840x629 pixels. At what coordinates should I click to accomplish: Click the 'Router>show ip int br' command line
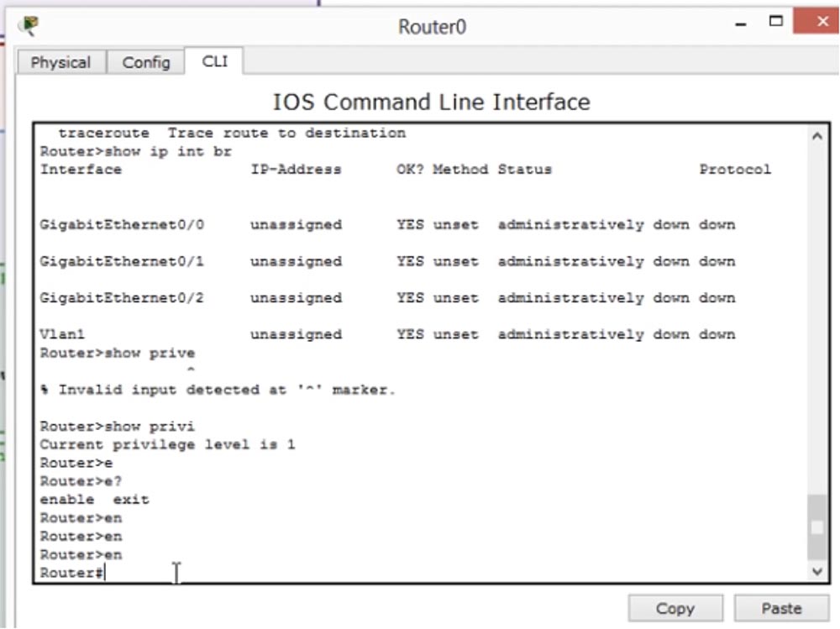[x=135, y=152]
